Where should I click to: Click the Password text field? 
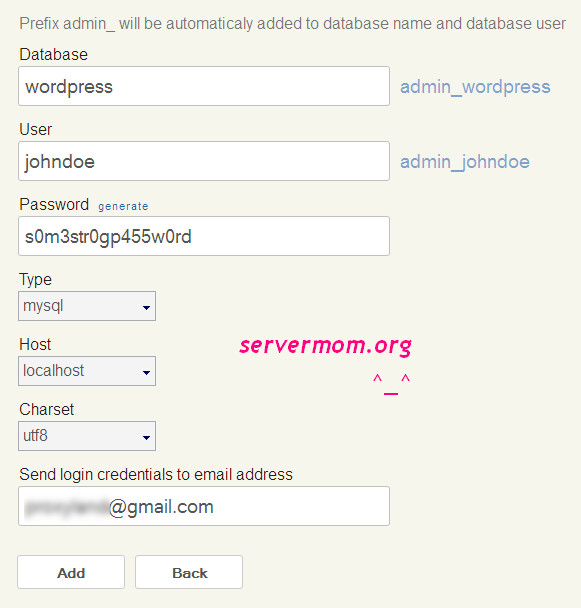tap(204, 236)
